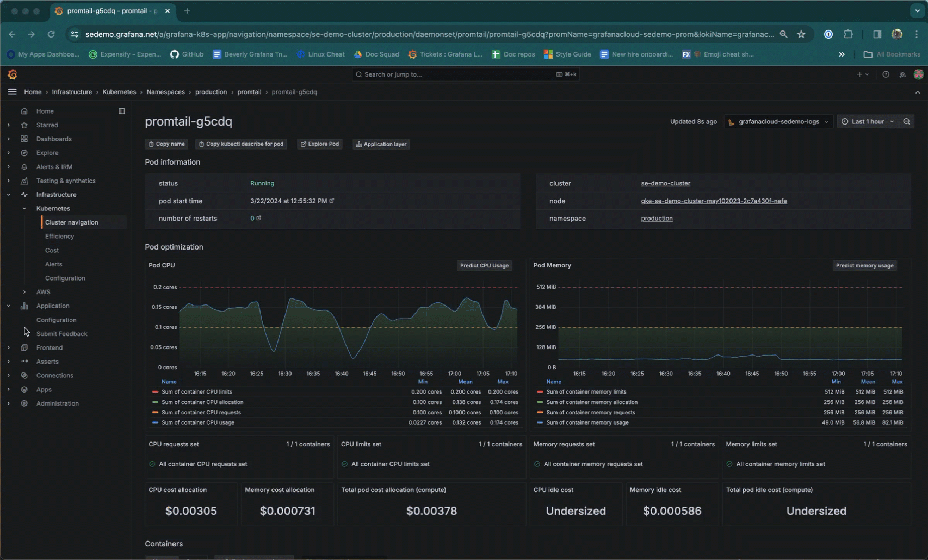Click the Predict CPU Usage button

(484, 266)
